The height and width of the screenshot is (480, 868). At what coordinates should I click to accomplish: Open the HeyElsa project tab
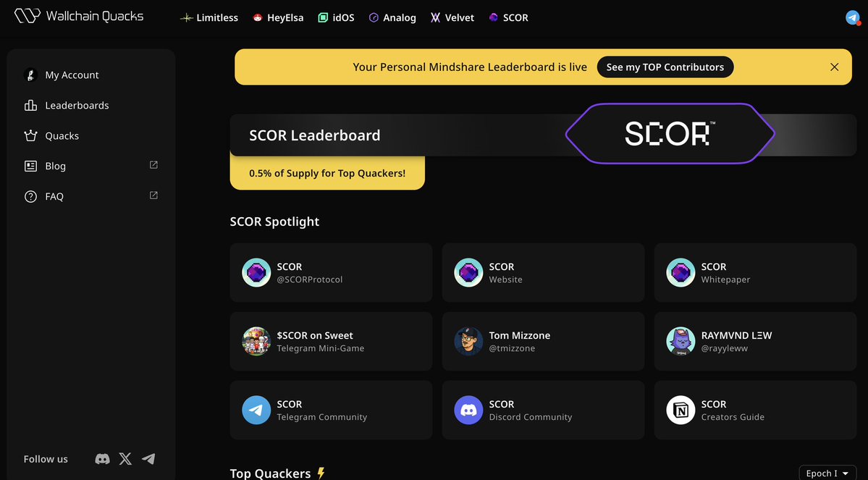coord(278,17)
